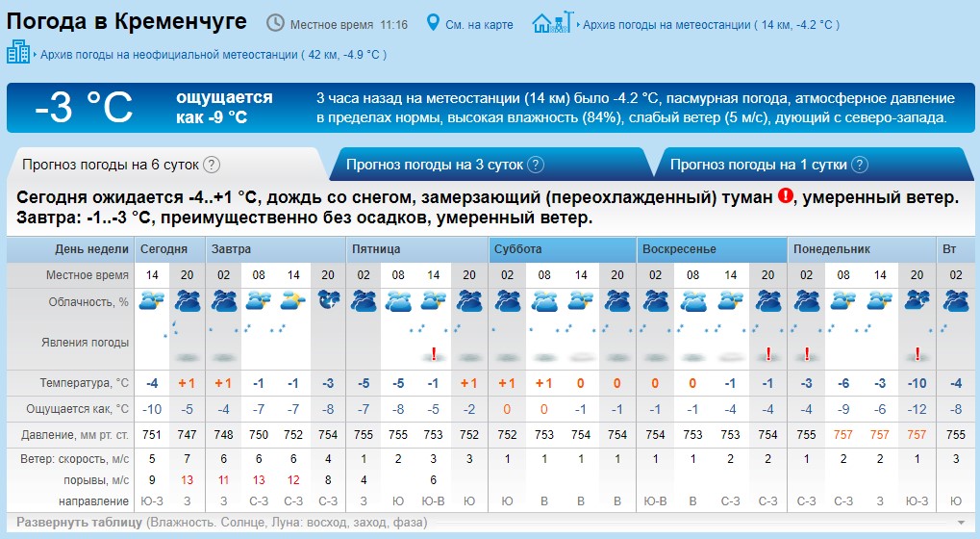Click the weather station icon in header
Screen dimensions: 980x539
(x=553, y=22)
